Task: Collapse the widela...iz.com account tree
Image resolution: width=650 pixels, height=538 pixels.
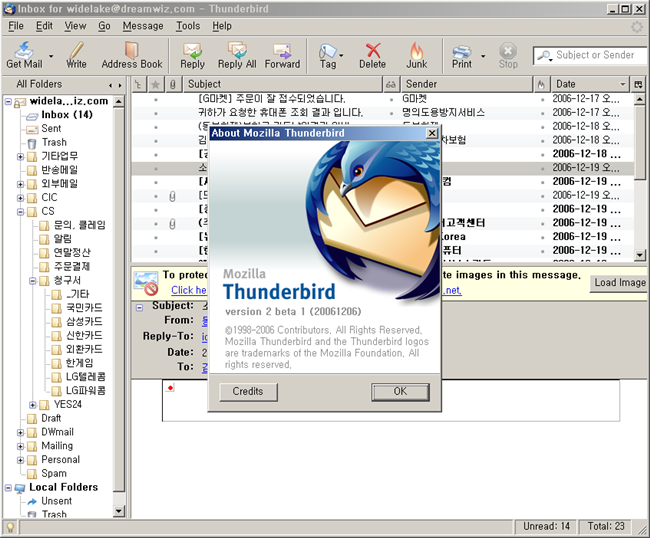Action: 8,101
